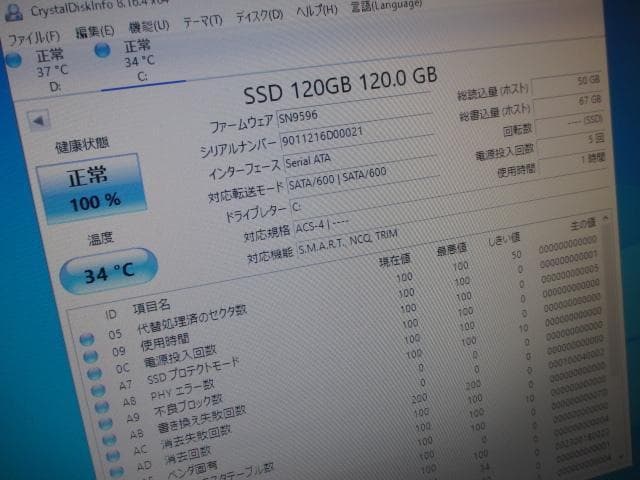The width and height of the screenshot is (640, 480).
Task: Open the テーマ(T) menu
Action: coord(203,21)
